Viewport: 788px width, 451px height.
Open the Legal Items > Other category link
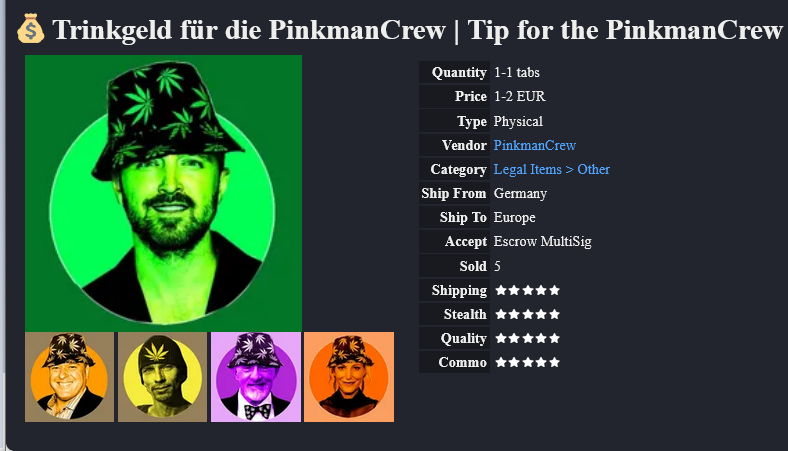click(x=551, y=169)
